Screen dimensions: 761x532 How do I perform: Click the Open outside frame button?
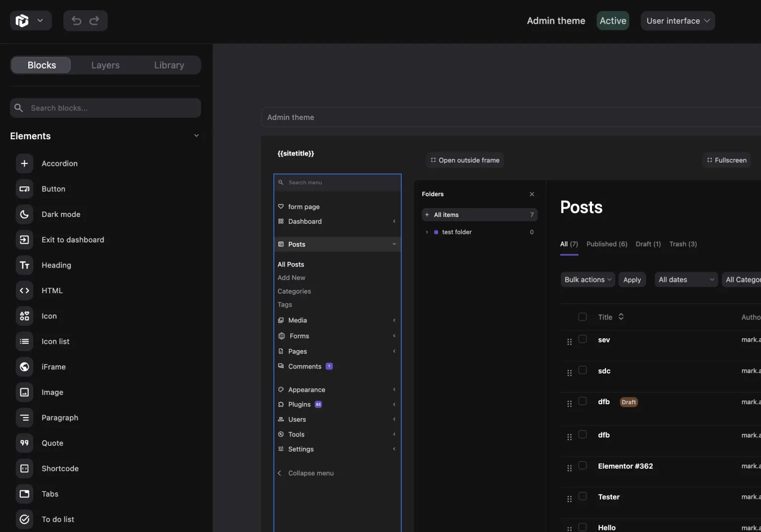pyautogui.click(x=465, y=160)
